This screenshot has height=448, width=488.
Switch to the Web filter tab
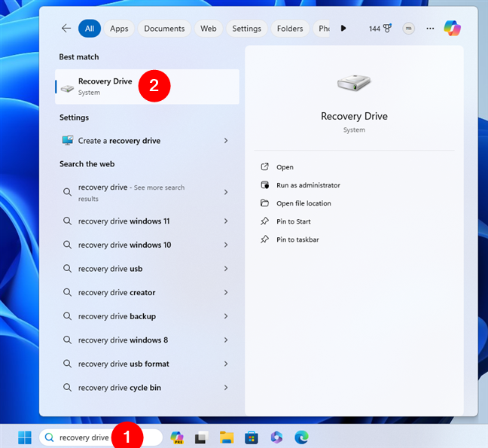click(208, 29)
